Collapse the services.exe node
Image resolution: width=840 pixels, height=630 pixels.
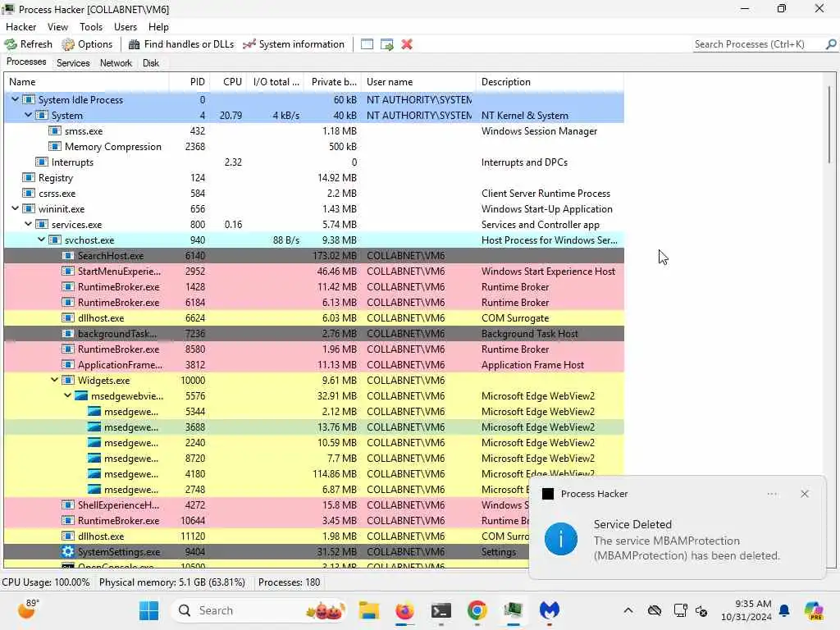click(x=29, y=225)
